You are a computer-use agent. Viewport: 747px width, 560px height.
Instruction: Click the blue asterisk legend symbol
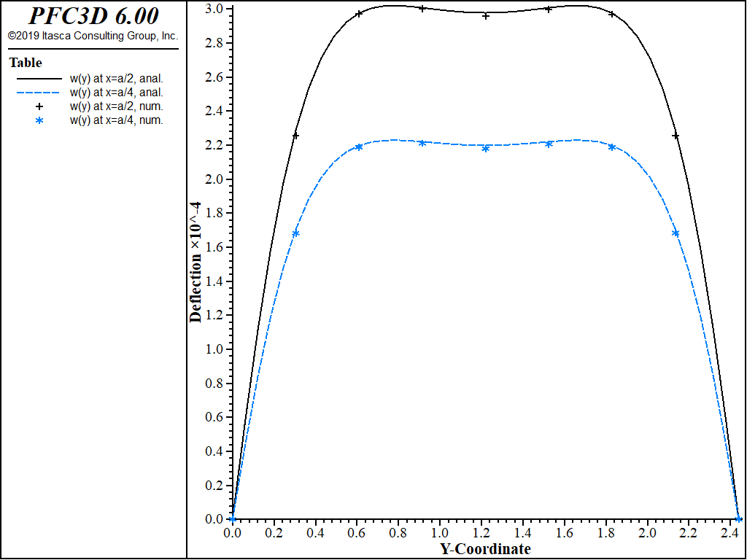pos(40,120)
